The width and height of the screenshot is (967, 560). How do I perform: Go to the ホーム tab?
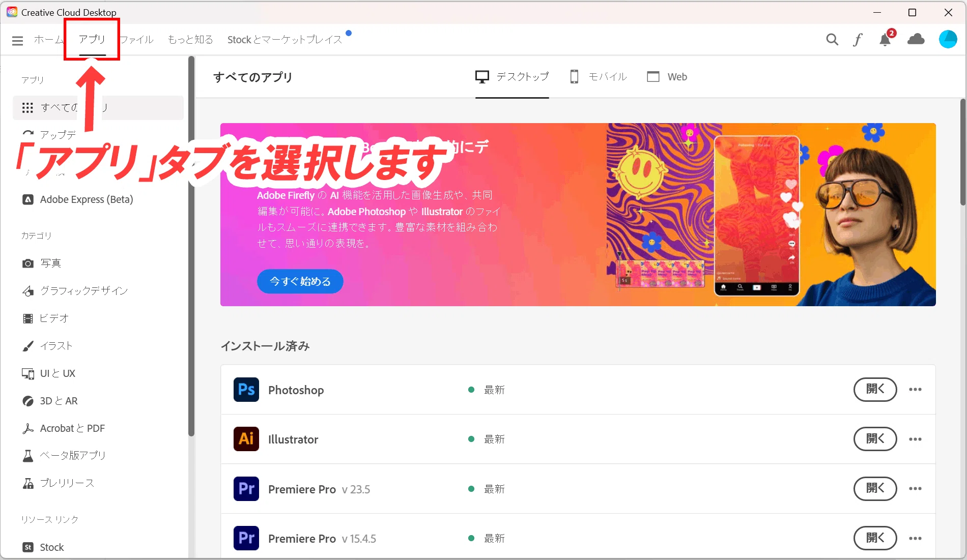[49, 40]
